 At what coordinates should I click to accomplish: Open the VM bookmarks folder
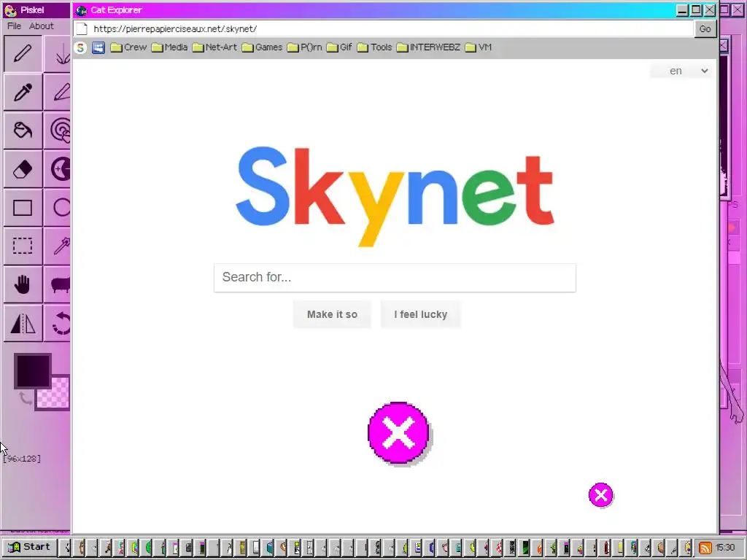coord(479,47)
